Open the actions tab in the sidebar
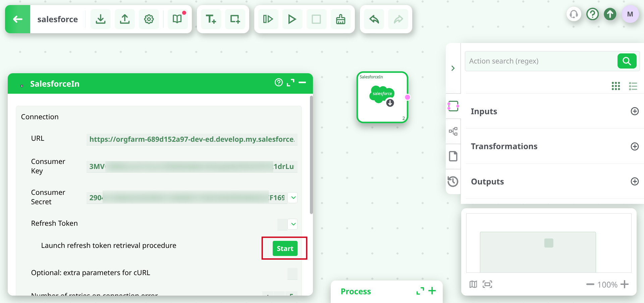 [453, 106]
